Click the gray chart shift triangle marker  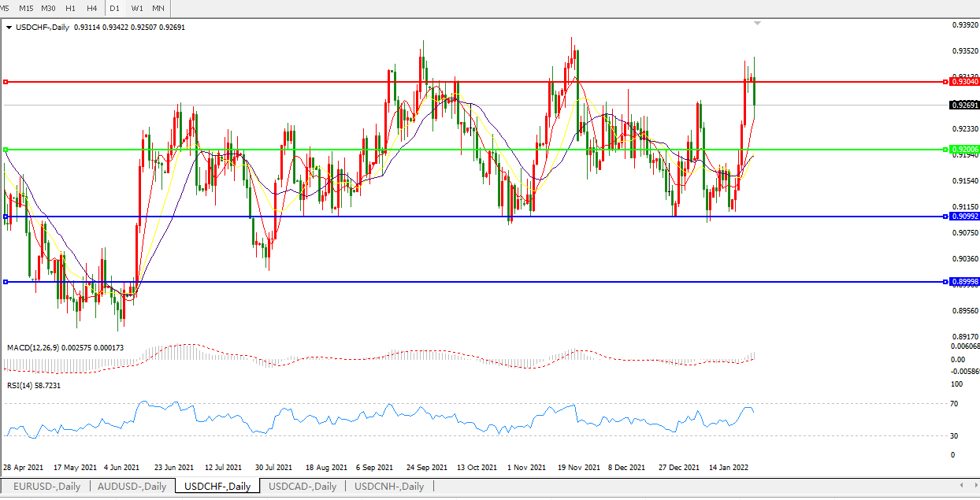click(x=757, y=24)
